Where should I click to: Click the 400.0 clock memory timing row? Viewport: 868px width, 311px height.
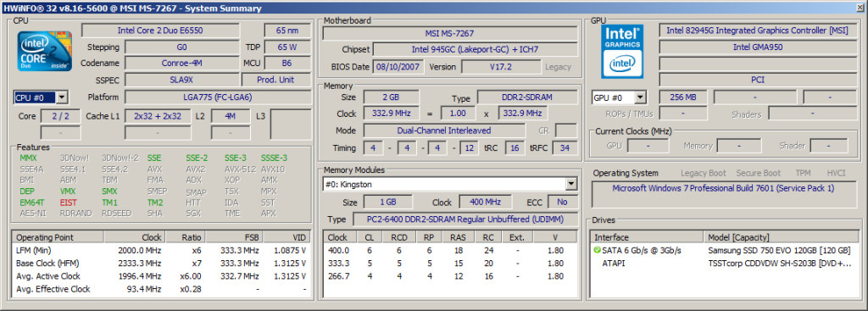click(x=451, y=251)
